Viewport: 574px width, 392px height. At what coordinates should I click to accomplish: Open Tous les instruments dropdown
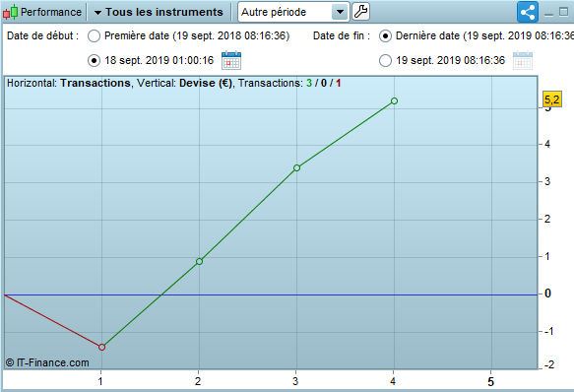(x=159, y=12)
